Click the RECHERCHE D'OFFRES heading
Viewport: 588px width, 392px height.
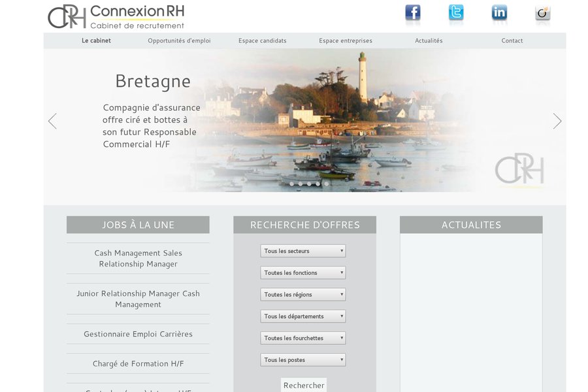(x=305, y=225)
